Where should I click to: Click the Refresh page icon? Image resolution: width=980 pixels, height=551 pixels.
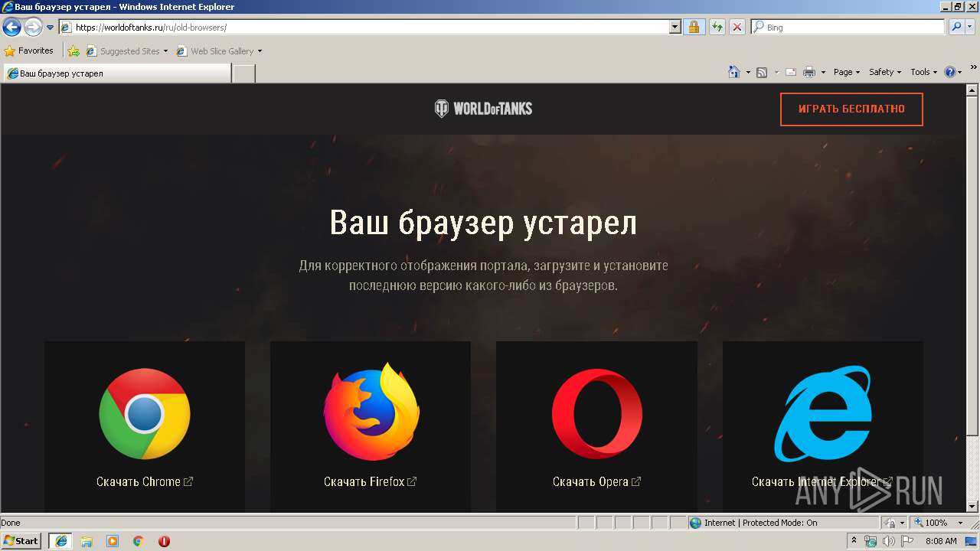click(x=717, y=27)
